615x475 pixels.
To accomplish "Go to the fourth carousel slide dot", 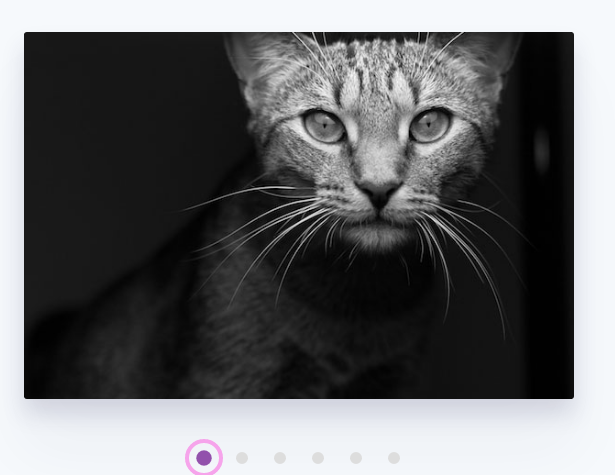I will pos(318,458).
